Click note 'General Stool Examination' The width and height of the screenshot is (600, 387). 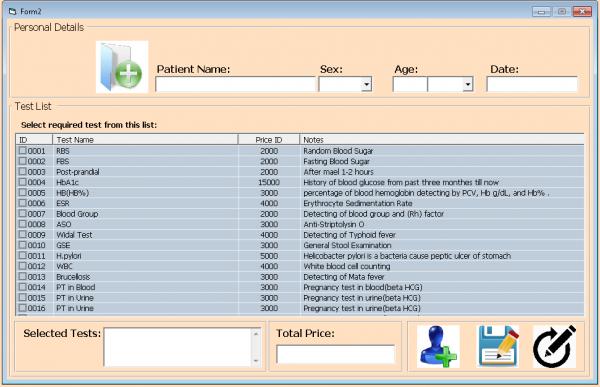pos(347,245)
